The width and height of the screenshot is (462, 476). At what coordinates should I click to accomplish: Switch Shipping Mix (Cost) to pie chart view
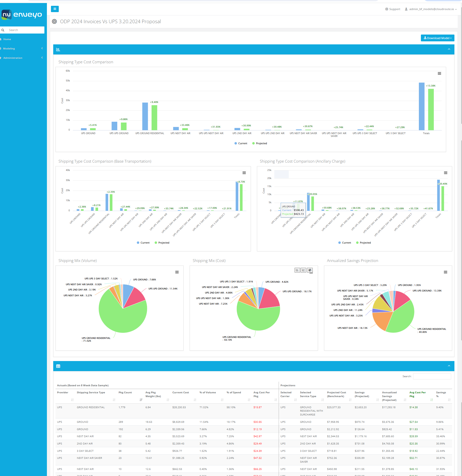coord(310,270)
